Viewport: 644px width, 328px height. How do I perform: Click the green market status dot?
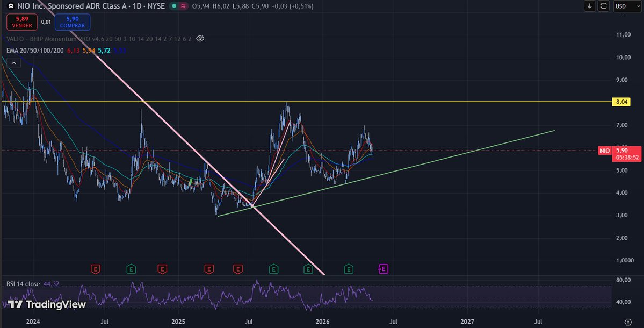point(174,6)
